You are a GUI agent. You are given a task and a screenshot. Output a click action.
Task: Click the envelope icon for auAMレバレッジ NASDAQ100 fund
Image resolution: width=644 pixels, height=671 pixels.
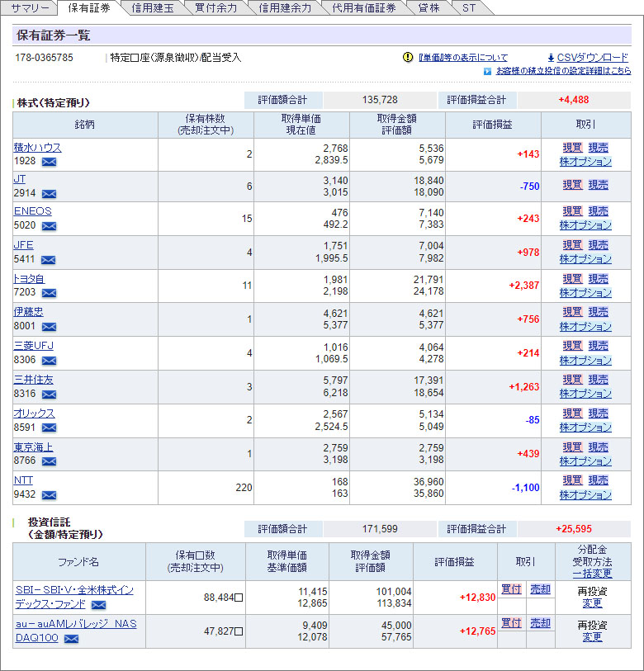pyautogui.click(x=71, y=639)
